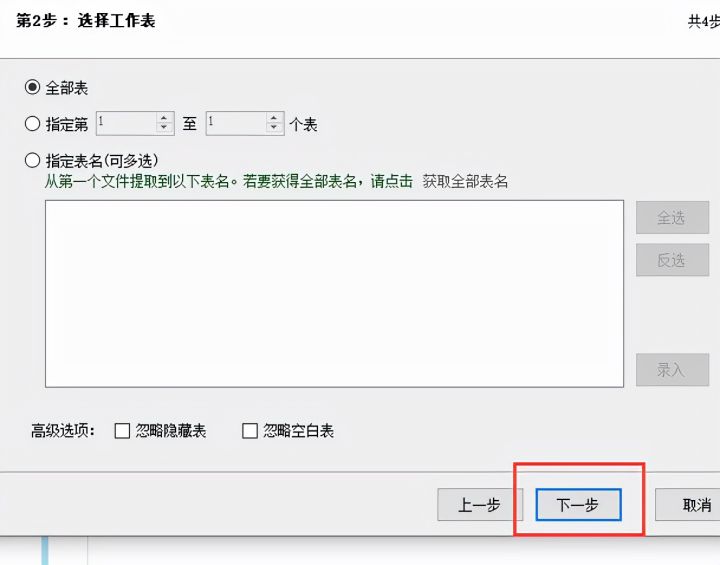Click the 反选 button
The width and height of the screenshot is (720, 565).
pyautogui.click(x=672, y=260)
